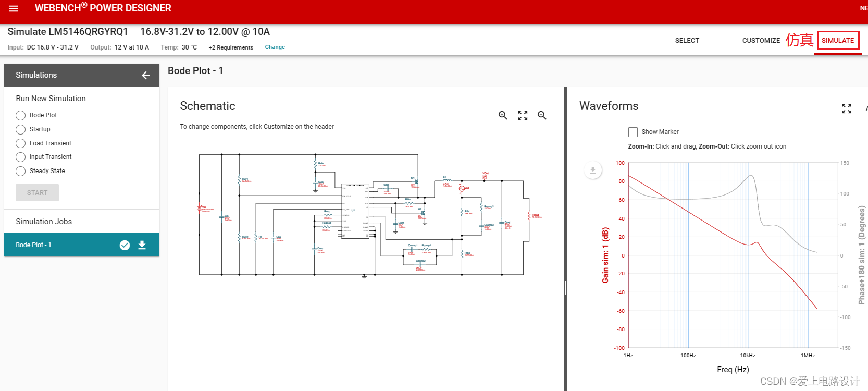Click the waveform download round button
Viewport: 868px width, 391px height.
click(x=592, y=170)
